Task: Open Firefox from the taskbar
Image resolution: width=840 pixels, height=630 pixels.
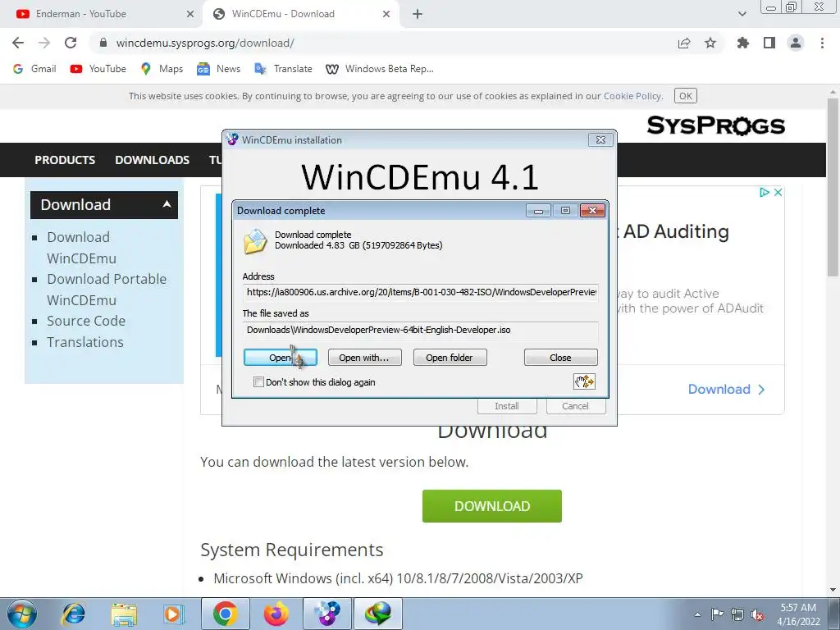Action: 276,614
